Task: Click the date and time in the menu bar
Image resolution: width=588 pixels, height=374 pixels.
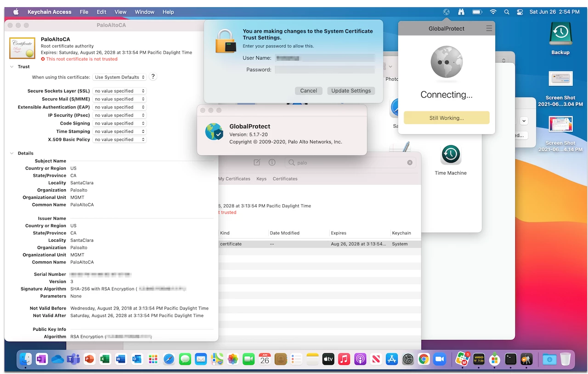Action: click(x=554, y=12)
